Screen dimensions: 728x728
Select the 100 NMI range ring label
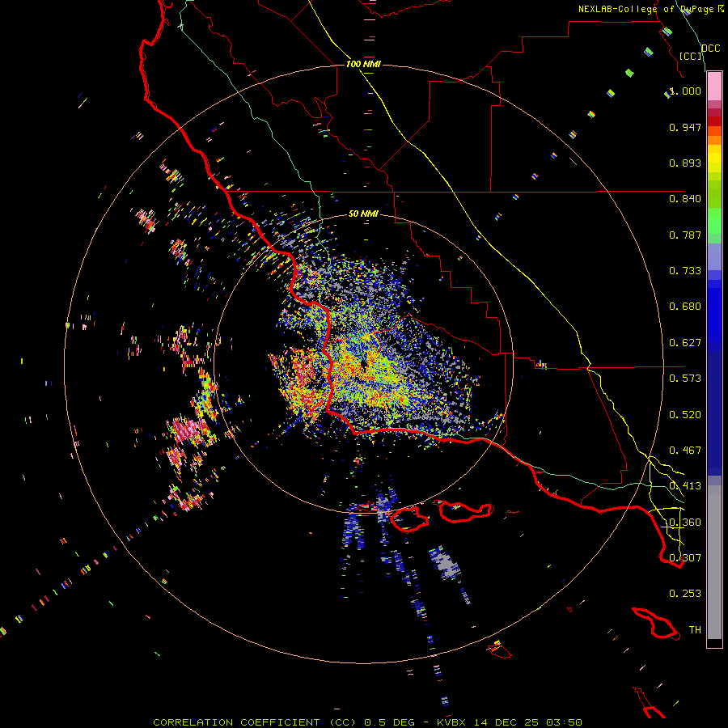pos(363,64)
